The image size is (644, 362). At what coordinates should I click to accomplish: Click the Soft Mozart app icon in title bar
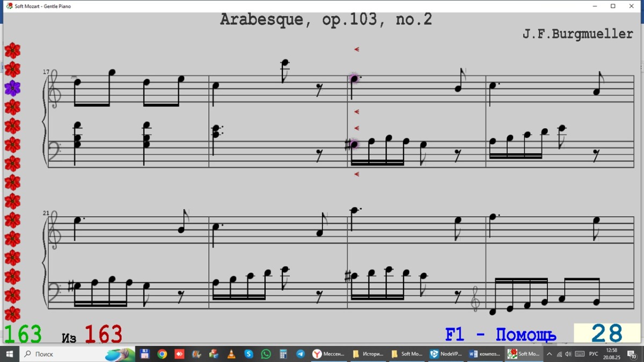tap(9, 6)
